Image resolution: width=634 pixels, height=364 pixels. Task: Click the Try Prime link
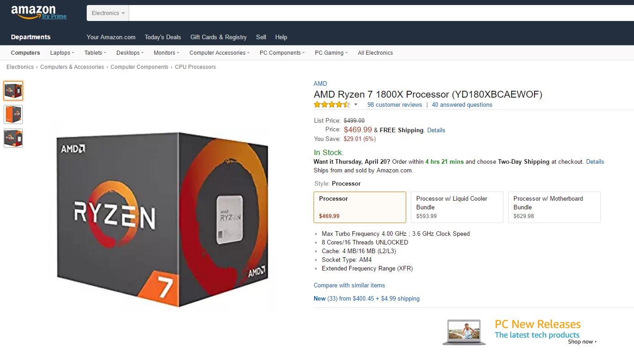point(54,16)
